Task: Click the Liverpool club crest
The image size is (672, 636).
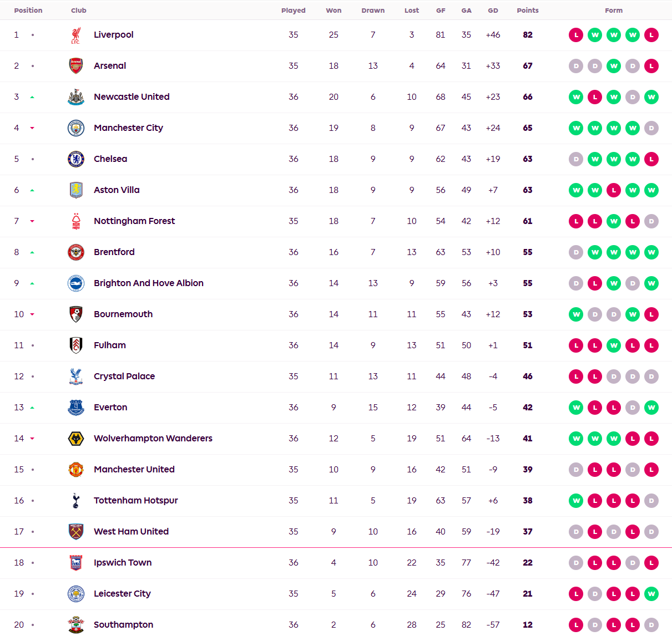Action: tap(76, 35)
